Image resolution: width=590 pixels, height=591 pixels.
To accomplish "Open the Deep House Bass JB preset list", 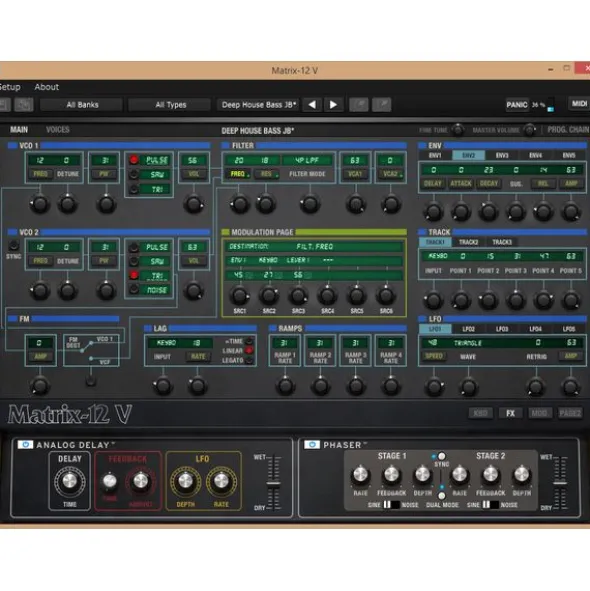I will [x=259, y=105].
